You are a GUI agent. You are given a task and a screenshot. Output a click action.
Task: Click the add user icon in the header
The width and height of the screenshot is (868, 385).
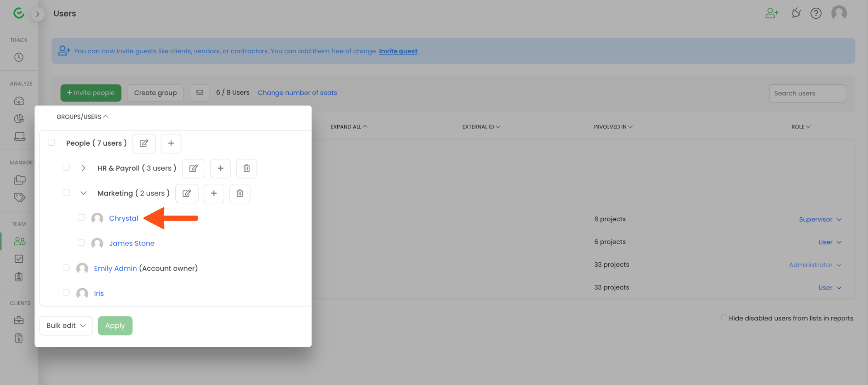coord(772,13)
